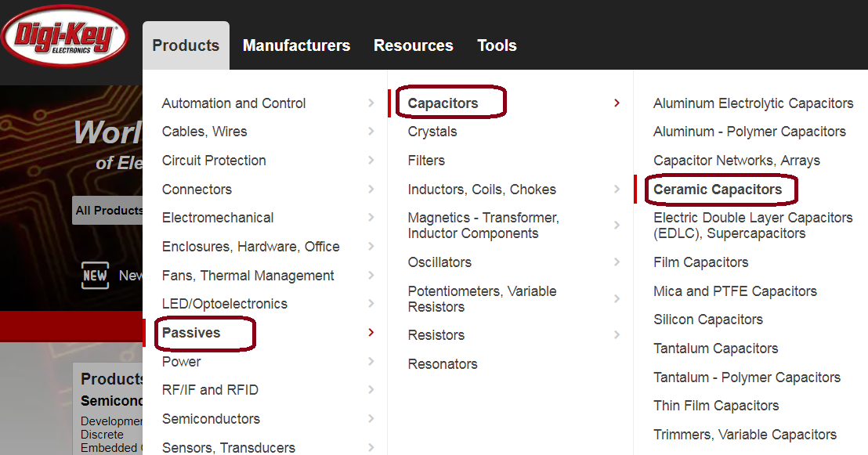868x455 pixels.
Task: Select Oscillators subcategory
Action: coord(439,262)
